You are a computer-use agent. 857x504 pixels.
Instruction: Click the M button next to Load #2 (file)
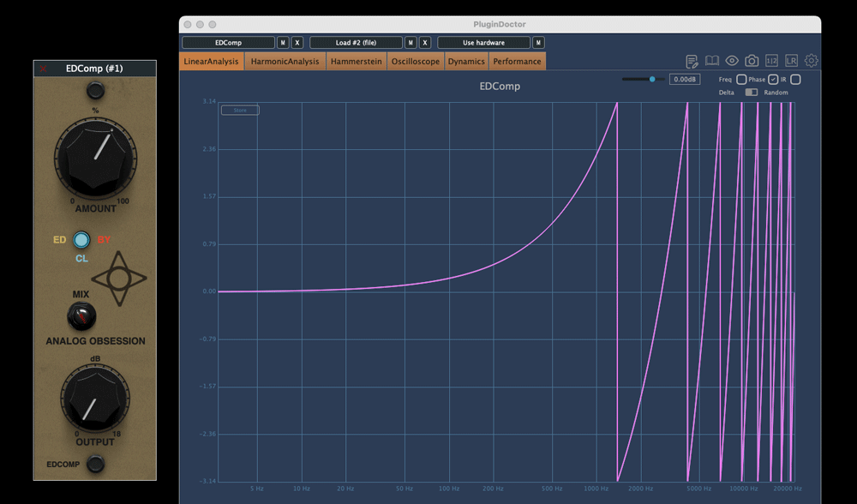411,43
